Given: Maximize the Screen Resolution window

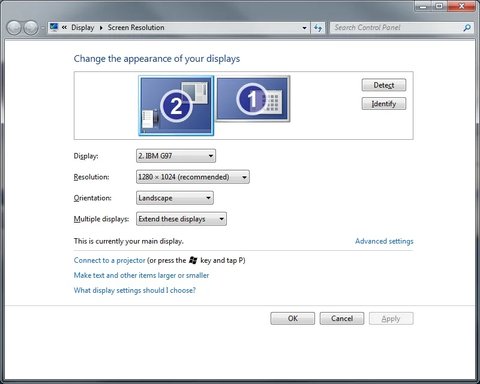Looking at the screenshot, I should [440, 6].
